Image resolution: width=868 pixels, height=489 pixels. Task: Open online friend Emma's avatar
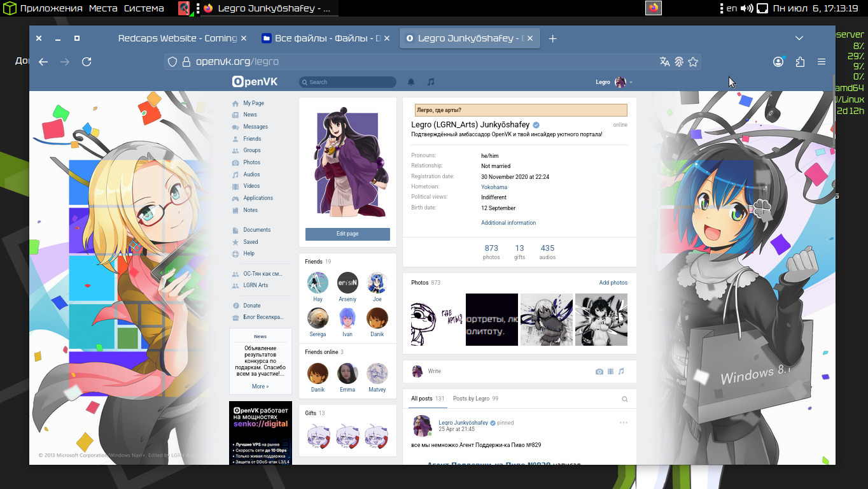347,373
